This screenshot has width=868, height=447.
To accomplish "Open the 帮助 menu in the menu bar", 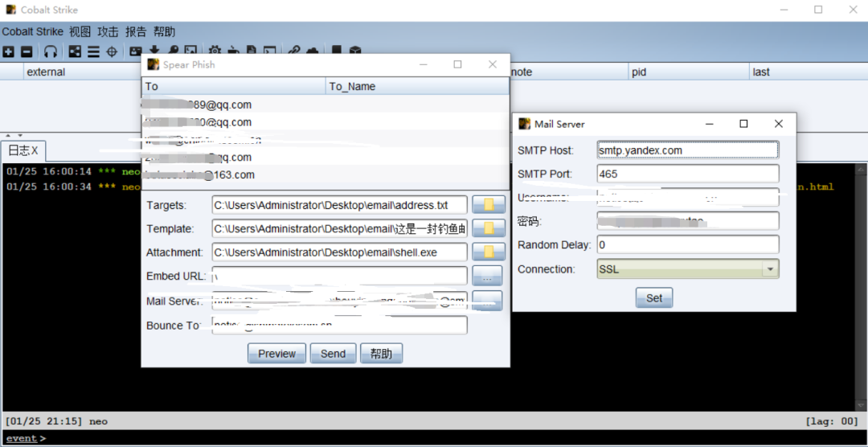I will coord(164,31).
